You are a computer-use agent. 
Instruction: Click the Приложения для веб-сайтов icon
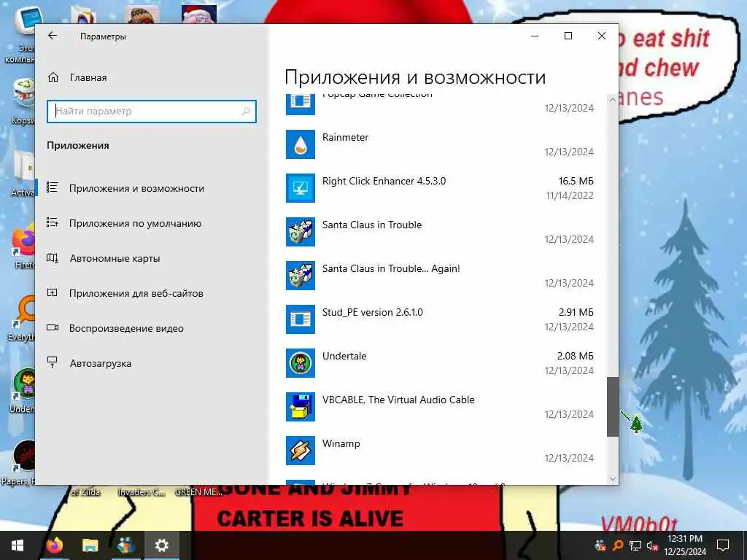[53, 293]
